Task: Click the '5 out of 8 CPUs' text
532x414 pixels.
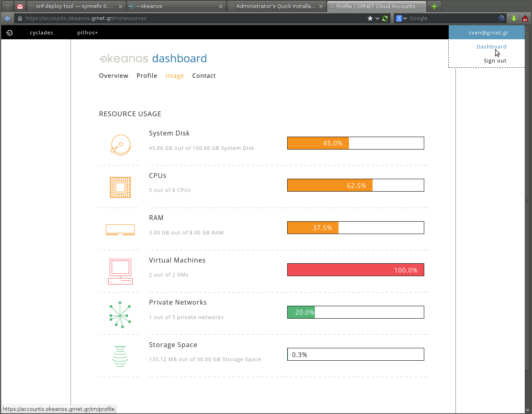Action: pyautogui.click(x=170, y=190)
